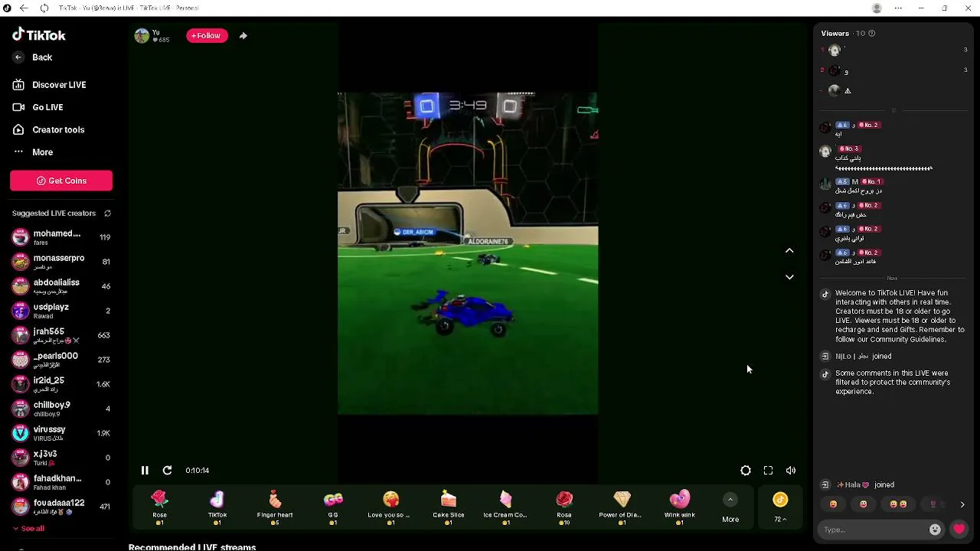Send the double-face quick emoji reaction
980x551 pixels.
coord(898,504)
